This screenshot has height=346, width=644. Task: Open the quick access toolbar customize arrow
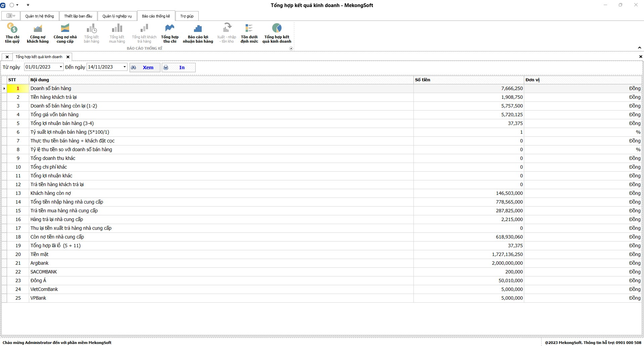(x=28, y=5)
